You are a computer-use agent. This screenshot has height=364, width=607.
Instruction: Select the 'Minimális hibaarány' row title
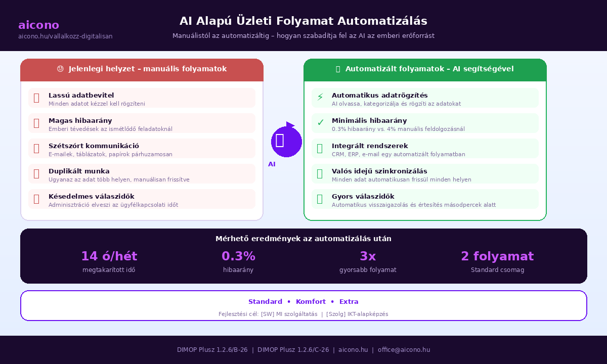(369, 120)
